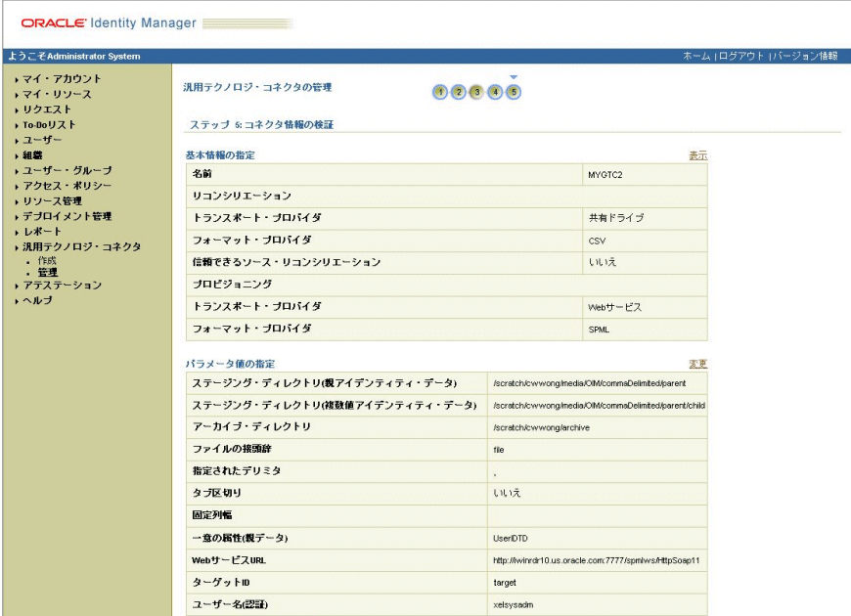Click the /scratch/cwwong/archive directory value
851x616 pixels.
click(541, 427)
